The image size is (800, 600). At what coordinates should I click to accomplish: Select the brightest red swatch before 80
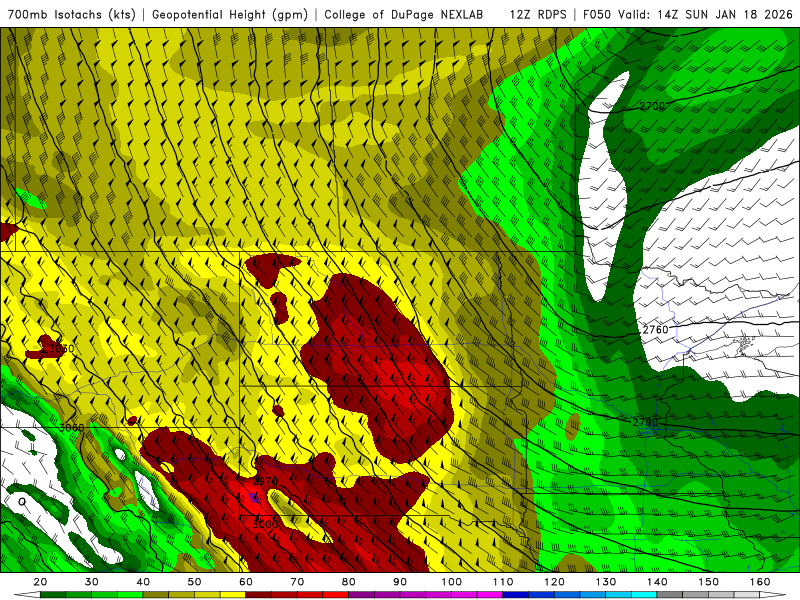(335, 595)
